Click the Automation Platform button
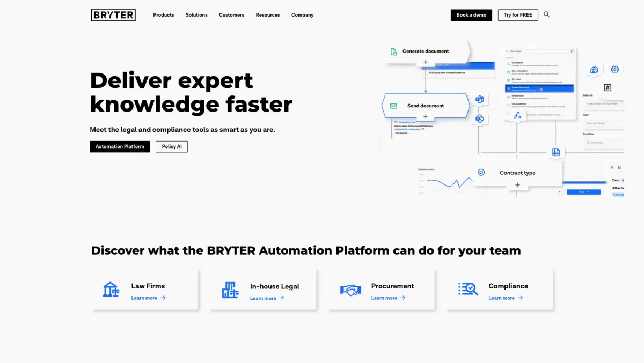Image resolution: width=644 pixels, height=363 pixels. 120,146
